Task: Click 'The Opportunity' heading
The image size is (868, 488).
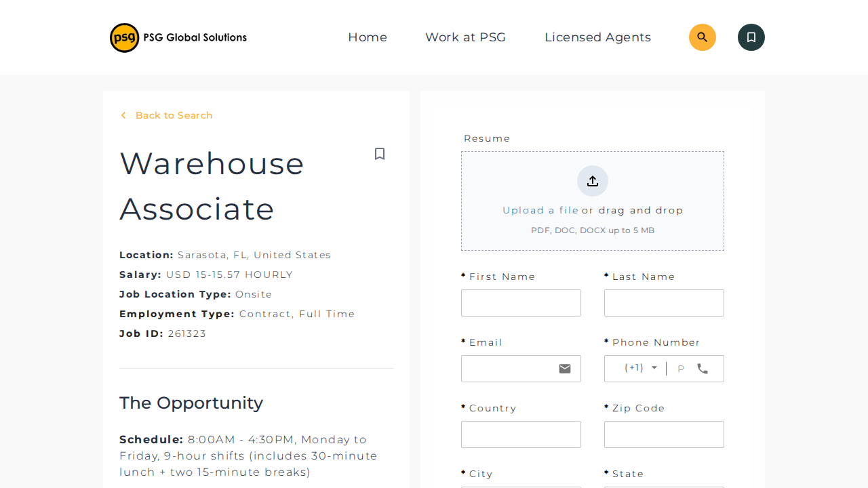Action: 191,403
